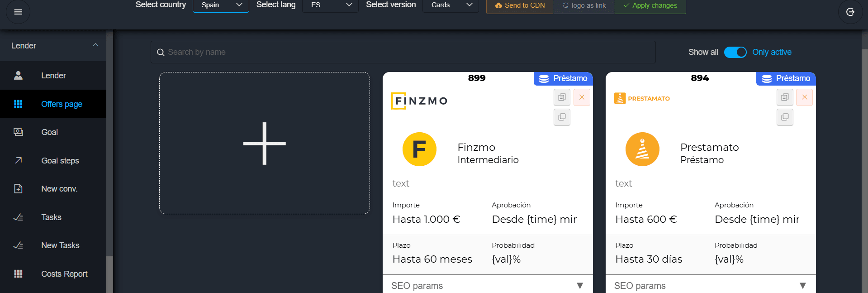Click the Goal money icon
This screenshot has width=868, height=293.
(18, 132)
